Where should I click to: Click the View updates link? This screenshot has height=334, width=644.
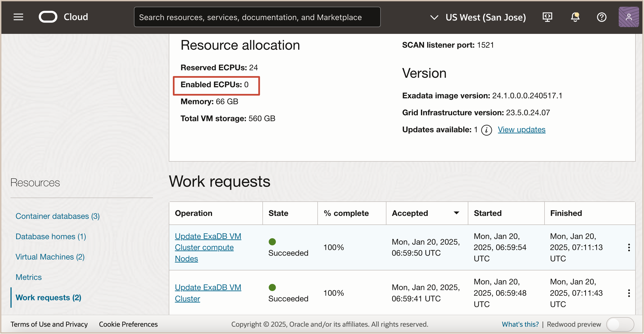(522, 129)
